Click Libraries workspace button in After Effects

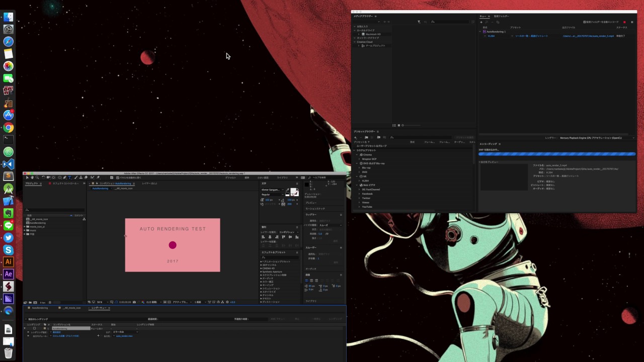click(282, 177)
